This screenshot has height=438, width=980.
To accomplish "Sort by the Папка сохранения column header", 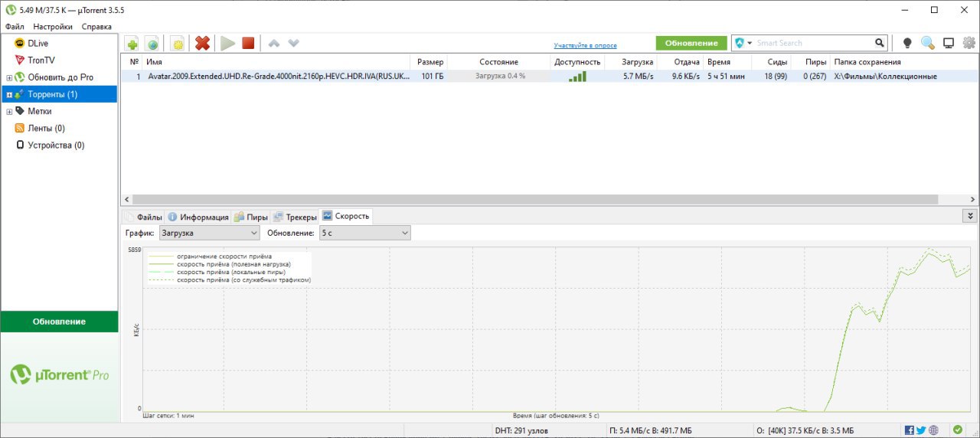I will tap(903, 62).
